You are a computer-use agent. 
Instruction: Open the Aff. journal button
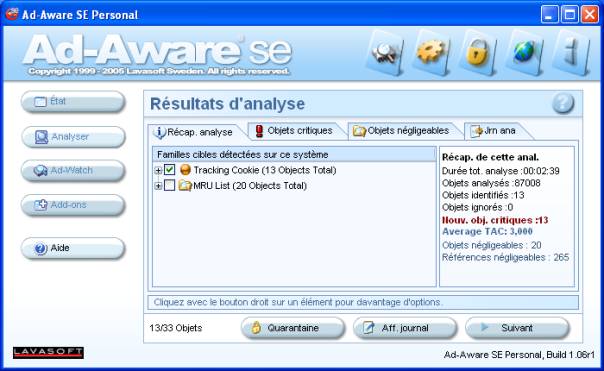(405, 328)
